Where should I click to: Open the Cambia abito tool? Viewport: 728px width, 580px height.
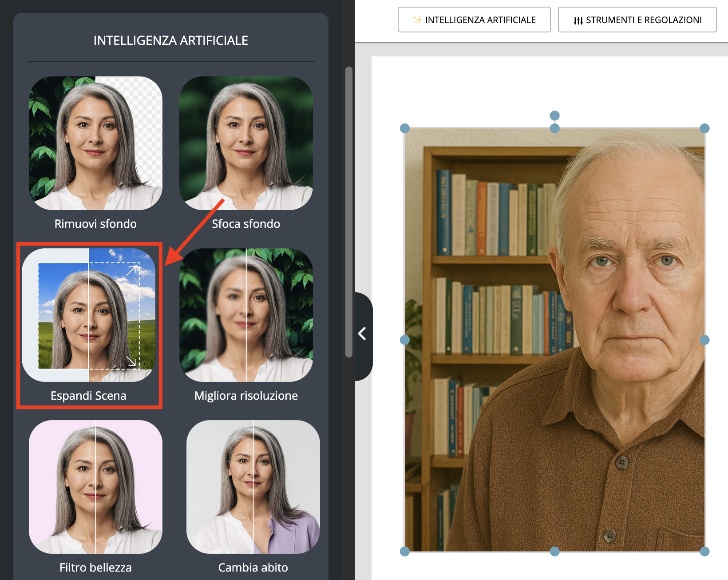(253, 487)
